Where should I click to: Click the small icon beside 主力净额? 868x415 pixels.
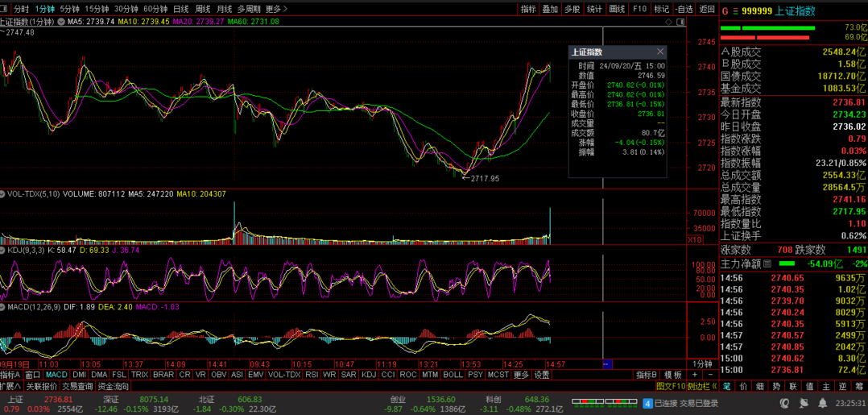[x=767, y=264]
